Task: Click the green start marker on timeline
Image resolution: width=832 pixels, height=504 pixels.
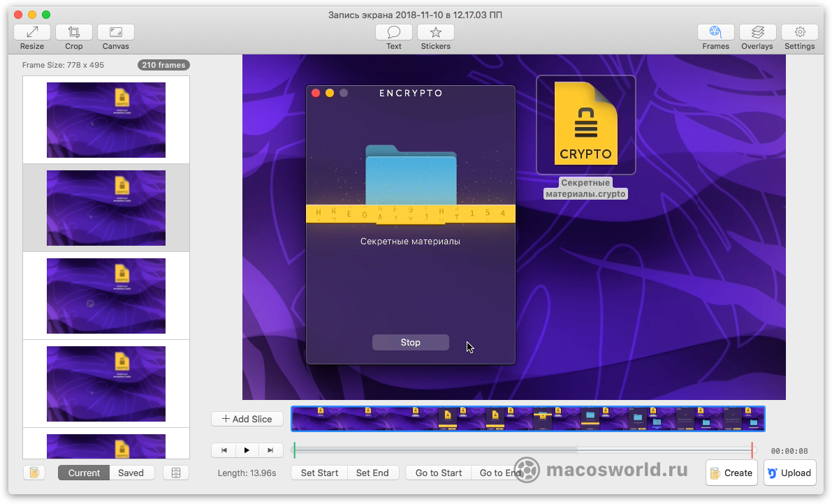Action: pyautogui.click(x=295, y=450)
